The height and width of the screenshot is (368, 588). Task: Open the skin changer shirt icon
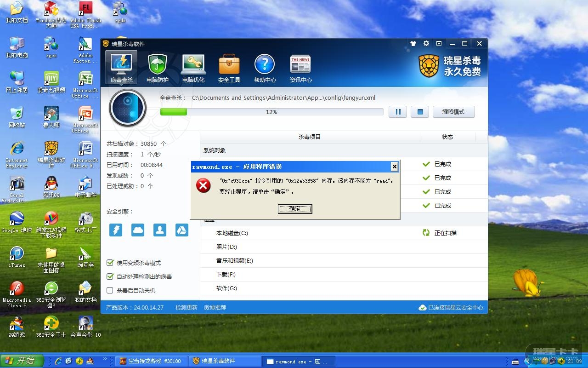coord(413,44)
